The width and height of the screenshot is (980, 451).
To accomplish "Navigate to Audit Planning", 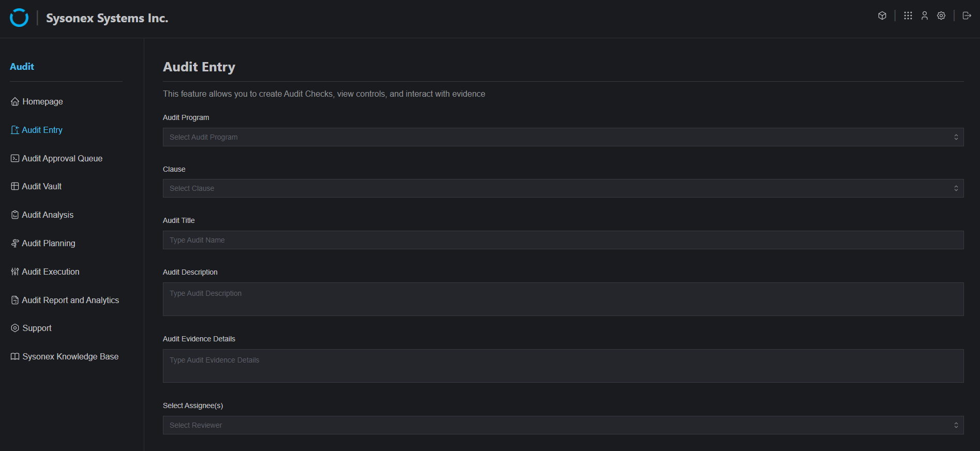I will point(49,243).
